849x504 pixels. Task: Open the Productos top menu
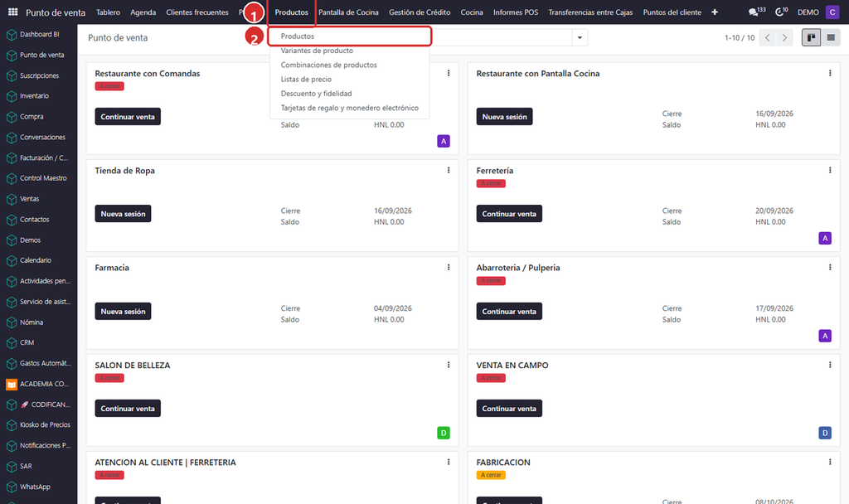pyautogui.click(x=291, y=12)
